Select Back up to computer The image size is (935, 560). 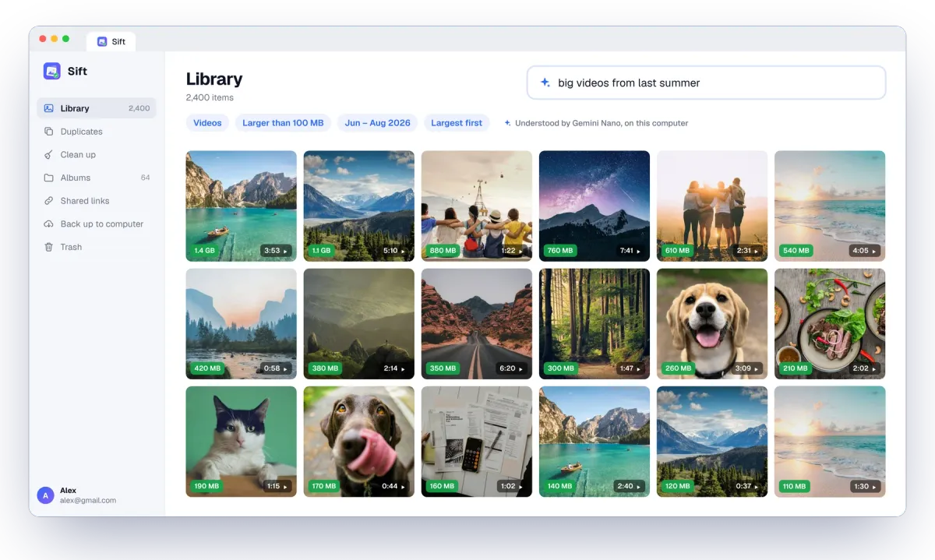97,224
